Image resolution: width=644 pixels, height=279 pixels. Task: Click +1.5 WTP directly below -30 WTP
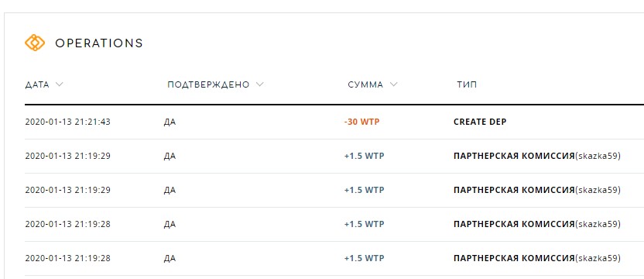[x=364, y=157]
